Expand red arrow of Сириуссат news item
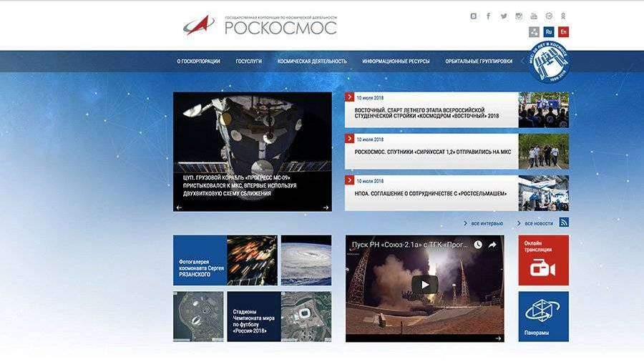 pos(349,138)
